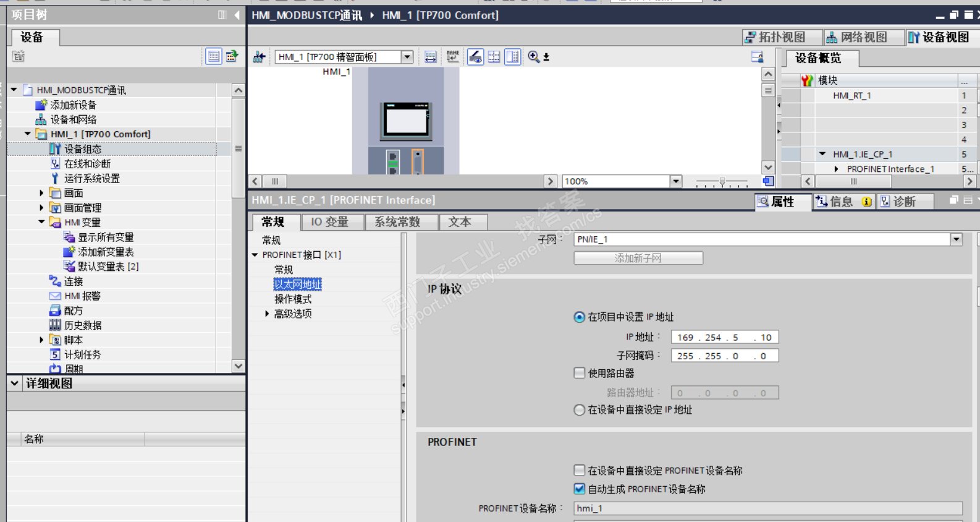Open 连接 in the project tree
This screenshot has height=522, width=980.
(x=74, y=281)
